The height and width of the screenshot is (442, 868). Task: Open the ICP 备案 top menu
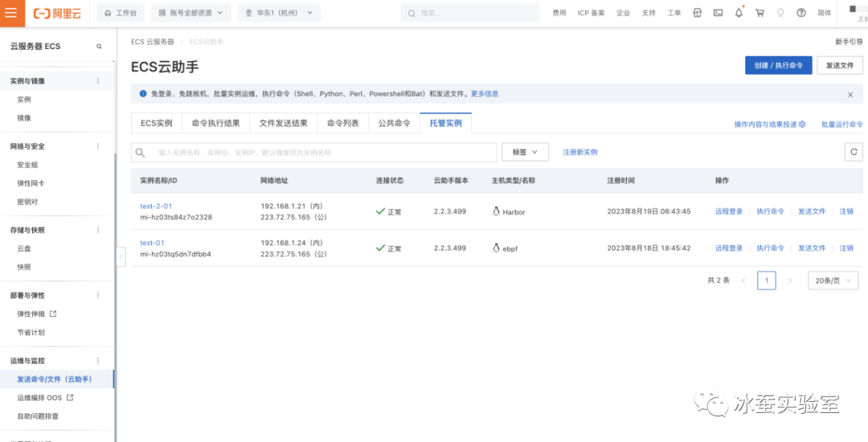[x=592, y=14]
